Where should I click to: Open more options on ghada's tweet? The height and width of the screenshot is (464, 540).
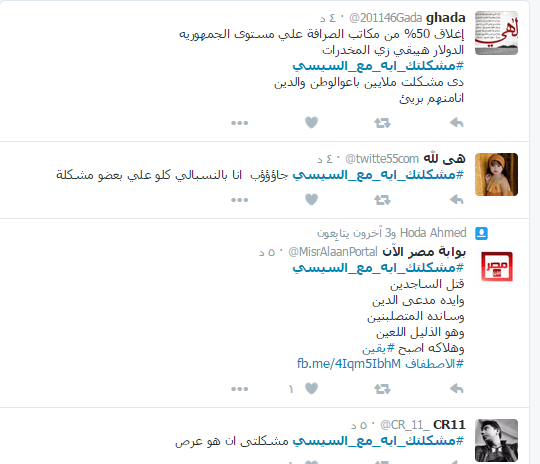[x=240, y=123]
